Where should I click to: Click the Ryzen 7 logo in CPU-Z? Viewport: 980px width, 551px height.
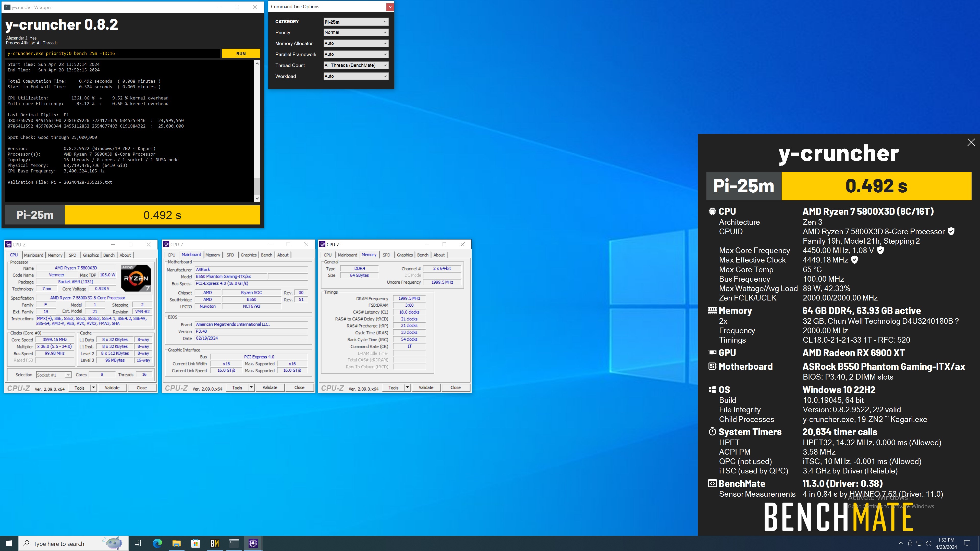pos(136,278)
